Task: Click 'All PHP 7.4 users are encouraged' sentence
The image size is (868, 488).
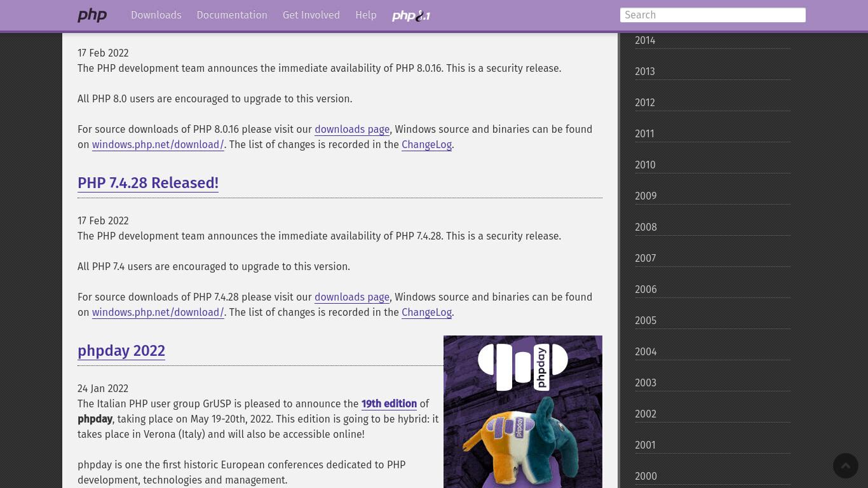Action: click(x=214, y=267)
